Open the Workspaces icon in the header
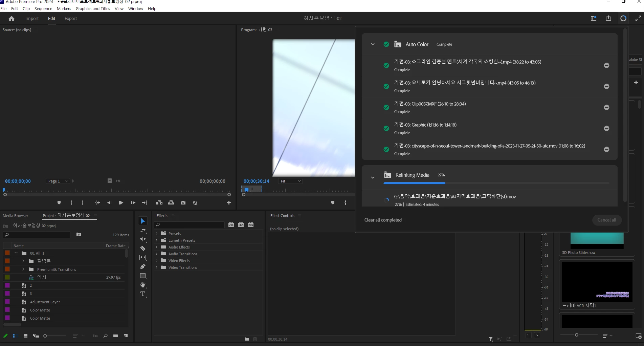The width and height of the screenshot is (644, 346). [594, 18]
